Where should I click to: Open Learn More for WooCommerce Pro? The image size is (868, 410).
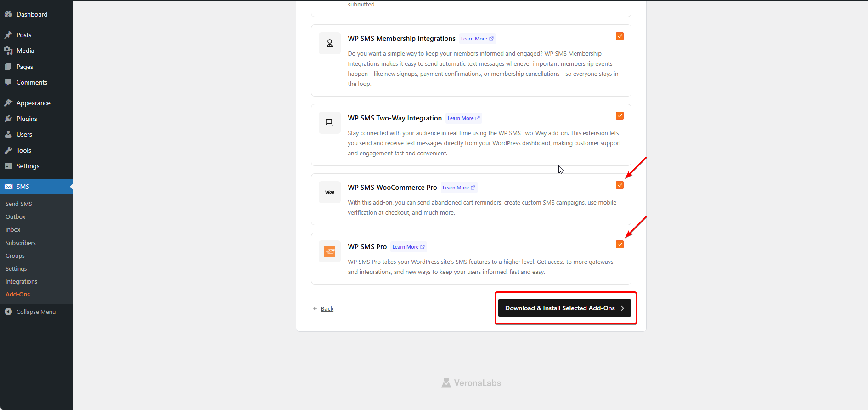tap(459, 188)
